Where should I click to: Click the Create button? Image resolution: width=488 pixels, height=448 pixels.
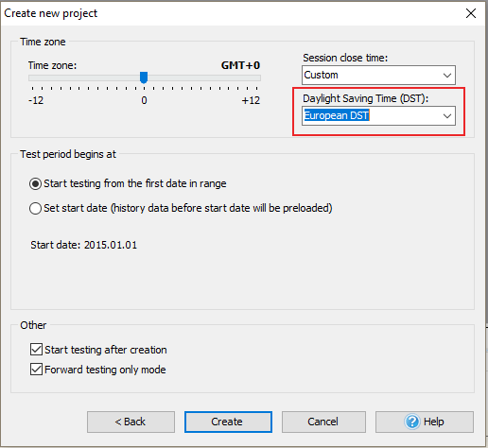pyautogui.click(x=228, y=422)
